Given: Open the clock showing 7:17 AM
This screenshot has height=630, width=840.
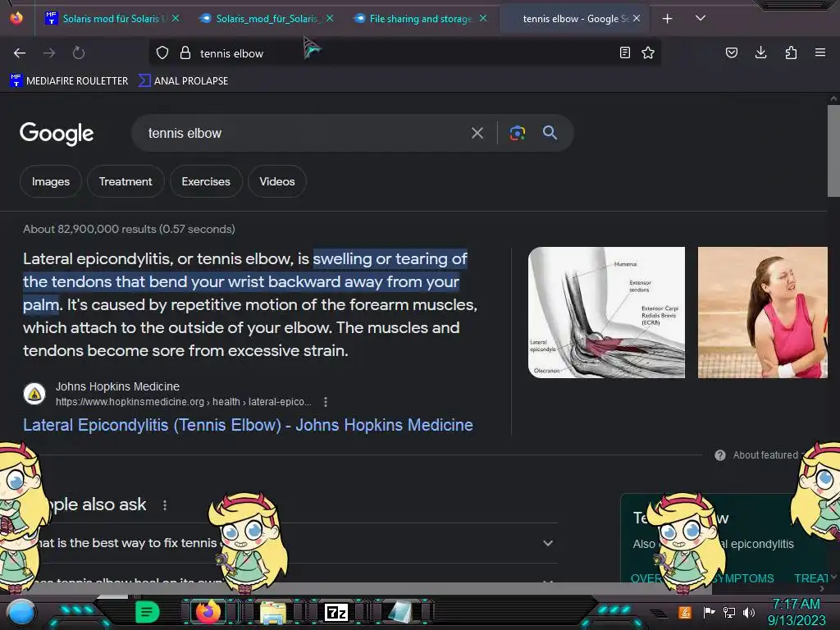Looking at the screenshot, I should [796, 612].
